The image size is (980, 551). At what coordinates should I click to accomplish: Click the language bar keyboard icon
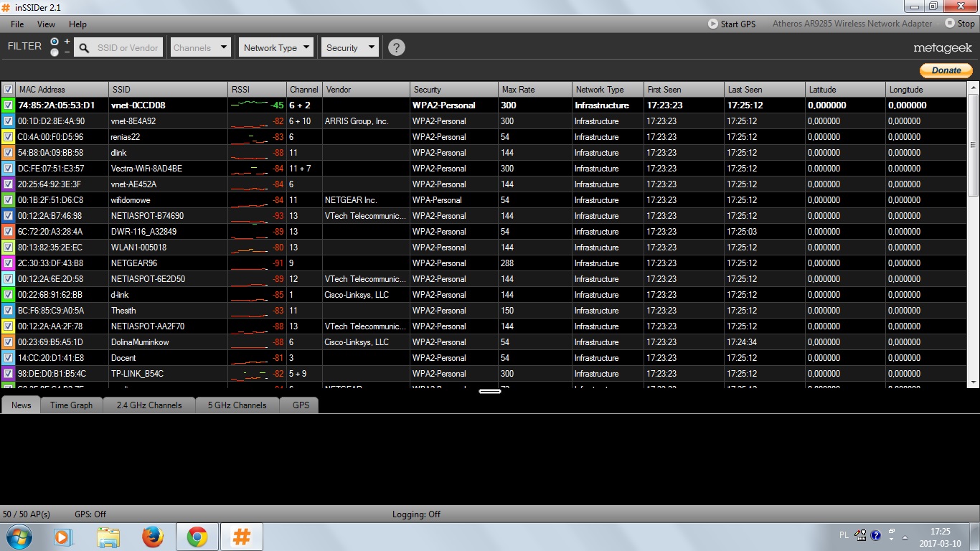860,535
